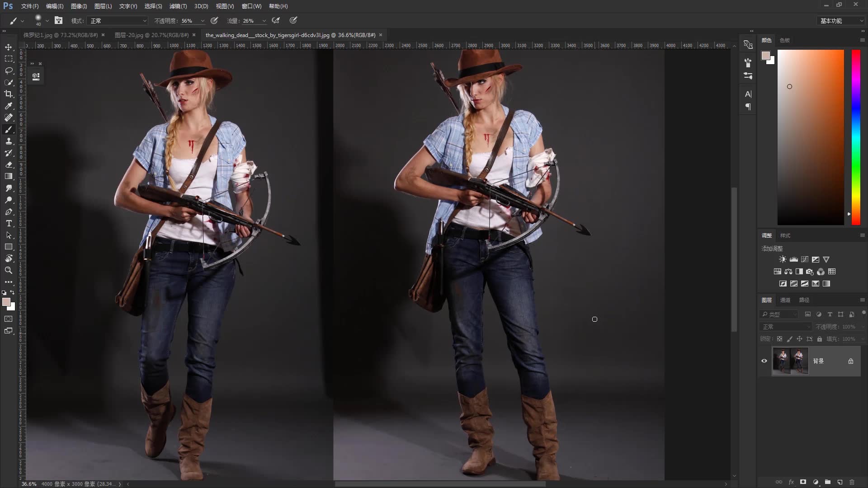This screenshot has height=488, width=868.
Task: Click the vertical canvas scrollbar
Action: click(734, 260)
